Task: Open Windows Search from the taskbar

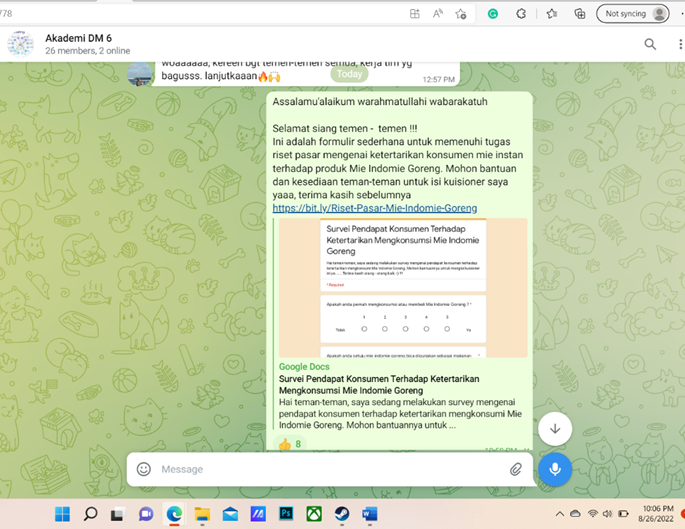Action: (90, 514)
